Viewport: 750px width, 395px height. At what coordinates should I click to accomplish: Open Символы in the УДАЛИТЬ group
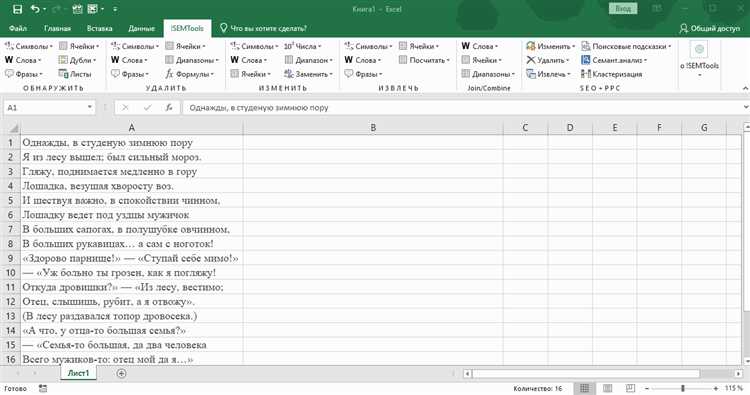135,46
